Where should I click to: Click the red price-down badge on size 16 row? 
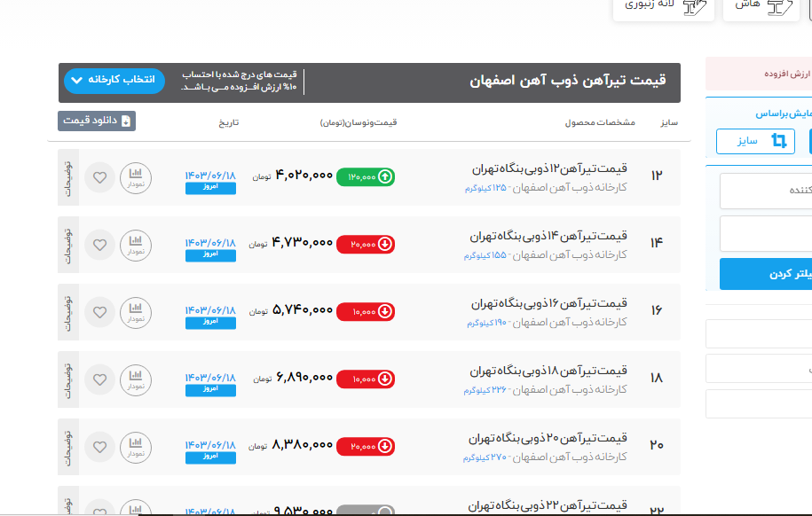point(366,311)
